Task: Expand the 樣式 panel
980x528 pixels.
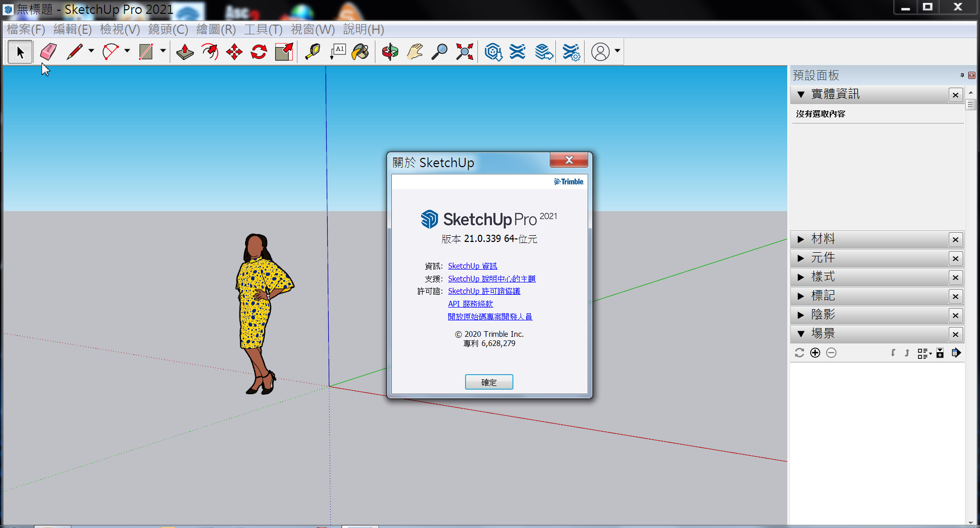Action: point(801,277)
